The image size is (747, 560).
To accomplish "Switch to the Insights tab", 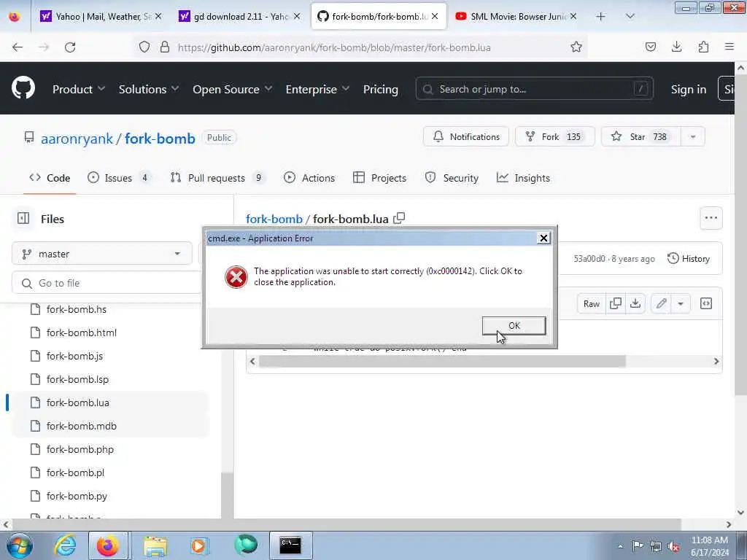I will tap(523, 178).
